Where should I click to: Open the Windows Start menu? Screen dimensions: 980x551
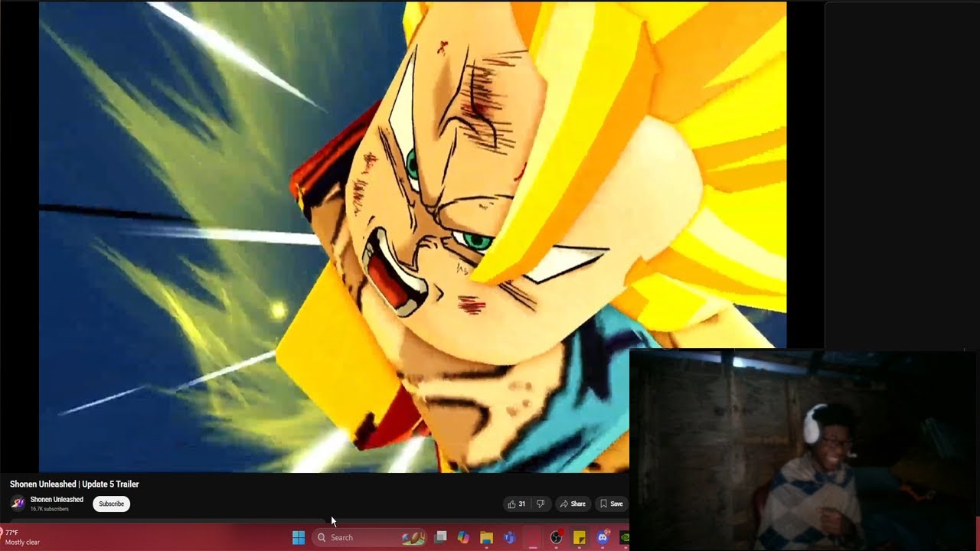(x=299, y=537)
